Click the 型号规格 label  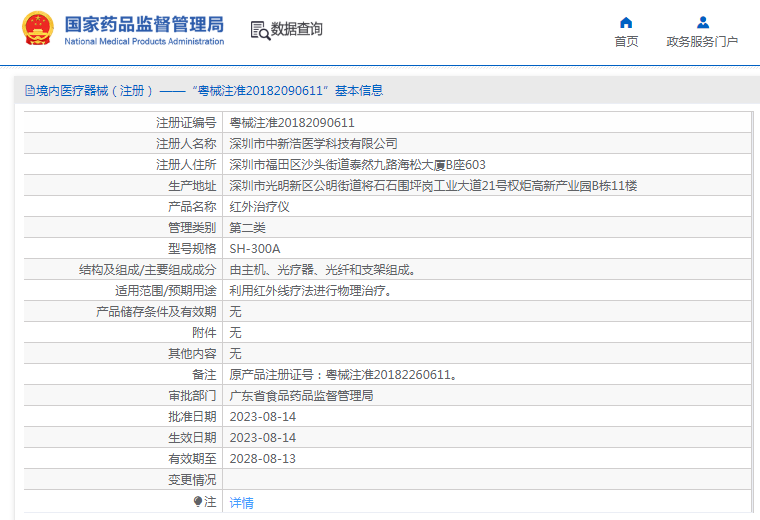[x=192, y=249]
